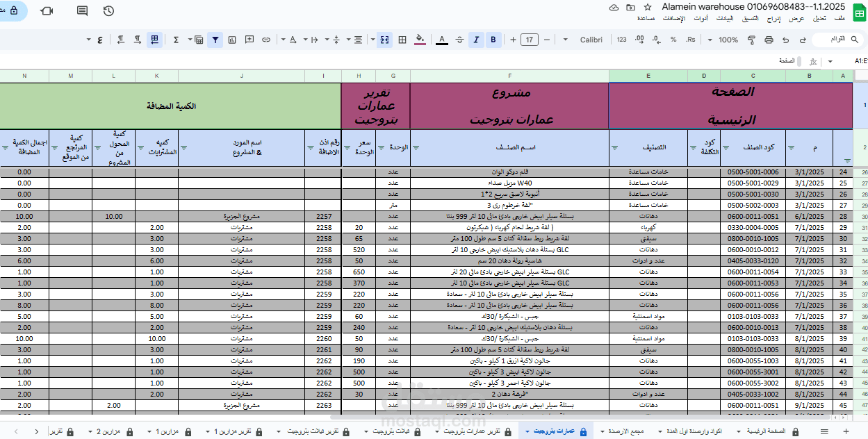Toggle the filter funnel button
The height and width of the screenshot is (439, 868).
click(x=216, y=40)
